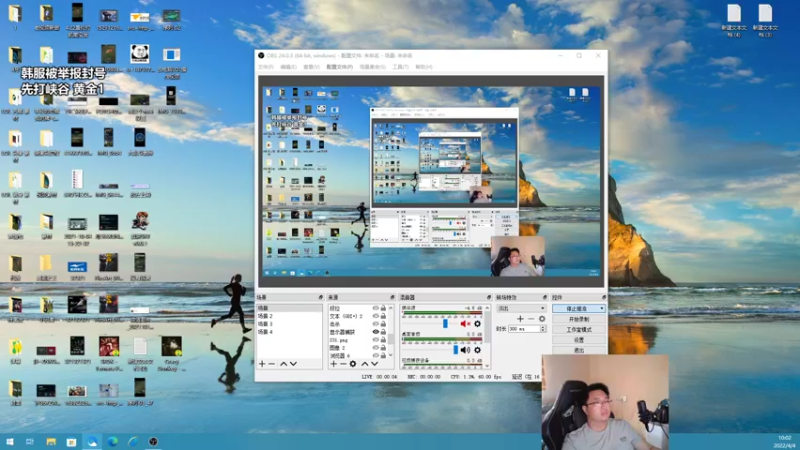Viewport: 800px width, 450px height.
Task: Select 场景 2 in the scenes list
Action: 289,316
